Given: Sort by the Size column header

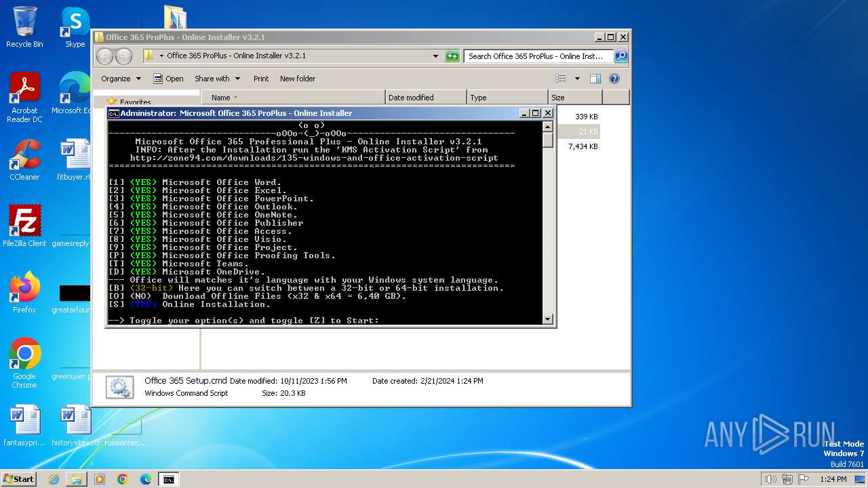Looking at the screenshot, I should point(575,98).
